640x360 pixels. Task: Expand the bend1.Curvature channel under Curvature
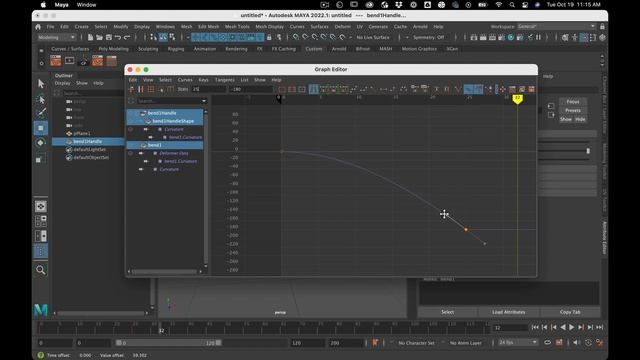pyautogui.click(x=151, y=137)
